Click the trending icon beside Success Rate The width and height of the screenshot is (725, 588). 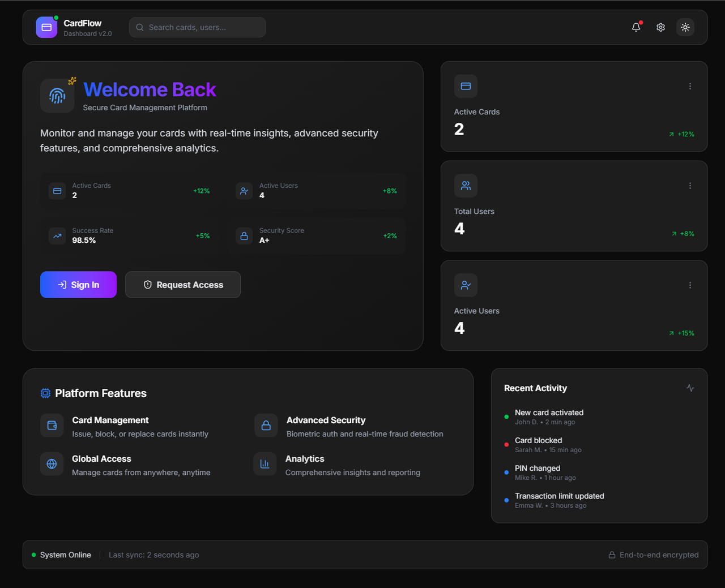click(57, 236)
